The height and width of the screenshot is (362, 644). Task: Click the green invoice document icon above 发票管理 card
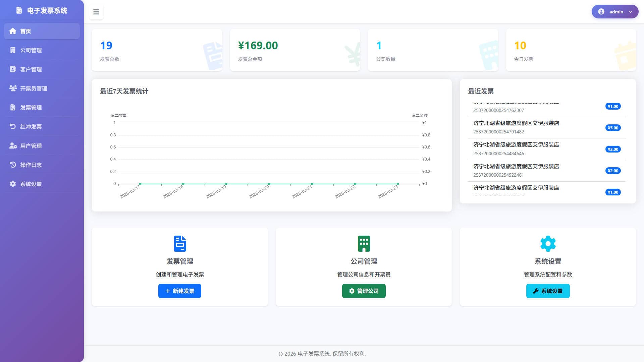[x=179, y=244]
